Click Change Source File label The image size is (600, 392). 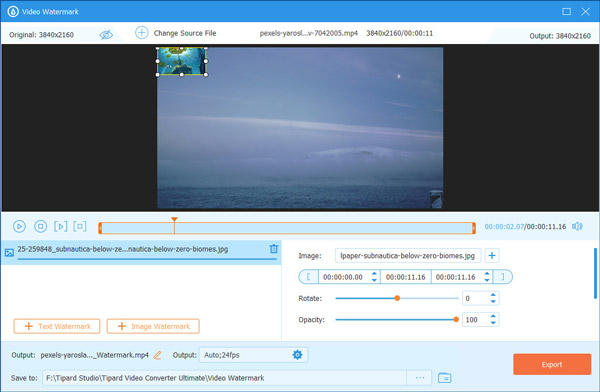[185, 33]
